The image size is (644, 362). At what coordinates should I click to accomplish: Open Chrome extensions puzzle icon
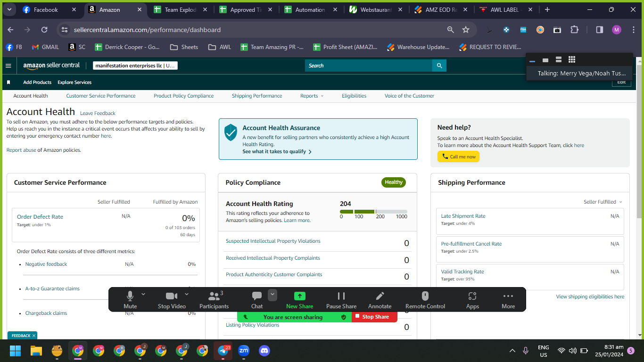pyautogui.click(x=574, y=30)
